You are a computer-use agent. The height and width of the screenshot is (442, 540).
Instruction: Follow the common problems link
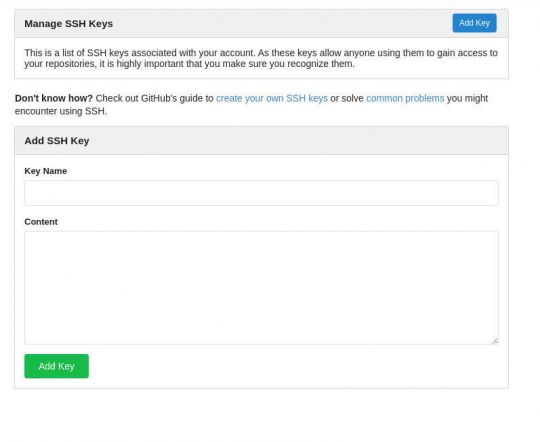(x=405, y=99)
